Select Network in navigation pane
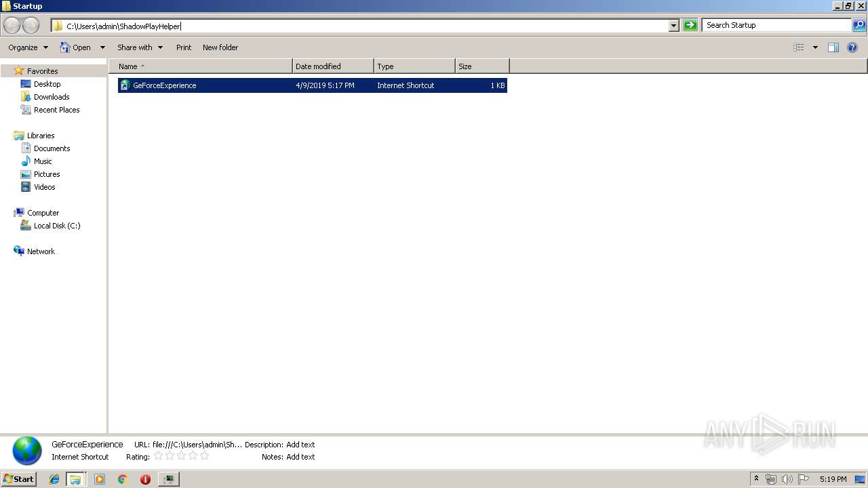 [35, 251]
